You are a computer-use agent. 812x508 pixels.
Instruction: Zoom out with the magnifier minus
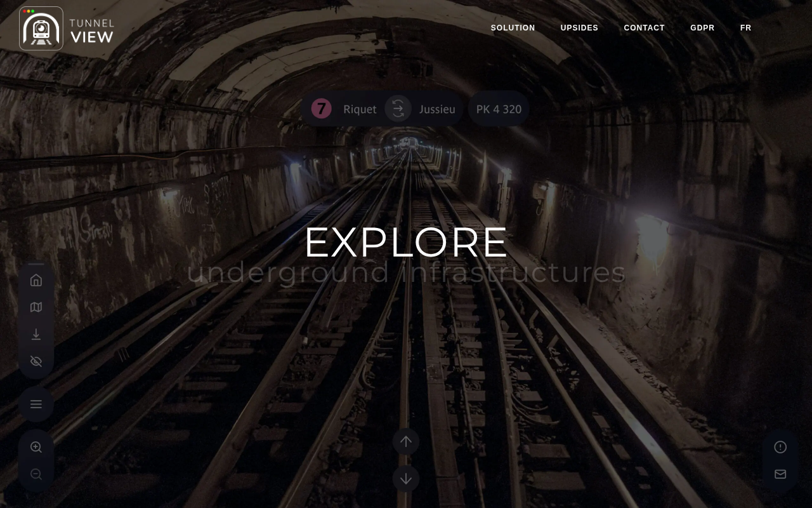point(36,474)
